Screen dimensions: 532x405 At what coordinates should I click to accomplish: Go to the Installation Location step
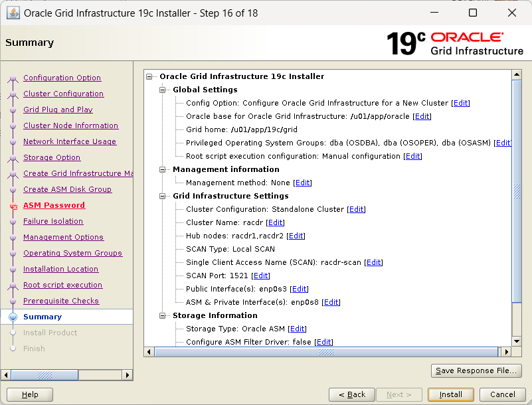[x=60, y=269]
